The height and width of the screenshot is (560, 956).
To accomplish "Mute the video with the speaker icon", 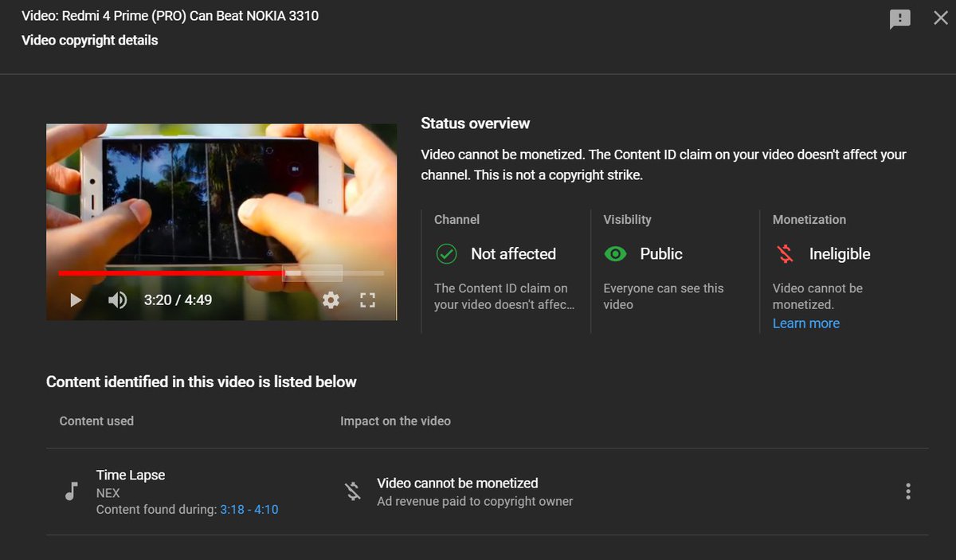I will pos(118,300).
